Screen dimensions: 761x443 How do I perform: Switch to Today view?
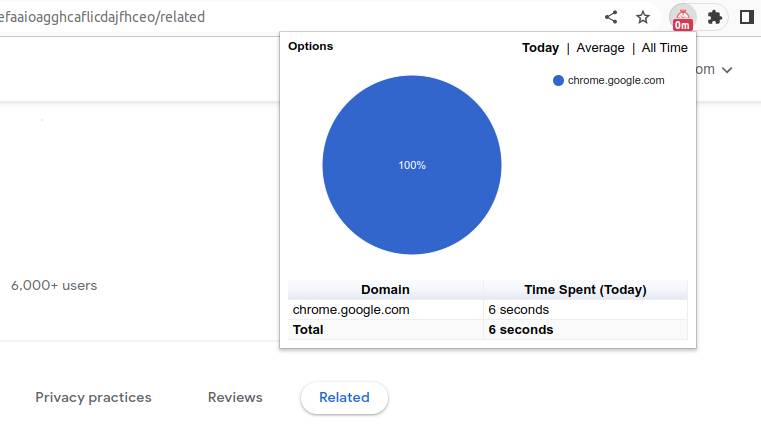pos(540,48)
